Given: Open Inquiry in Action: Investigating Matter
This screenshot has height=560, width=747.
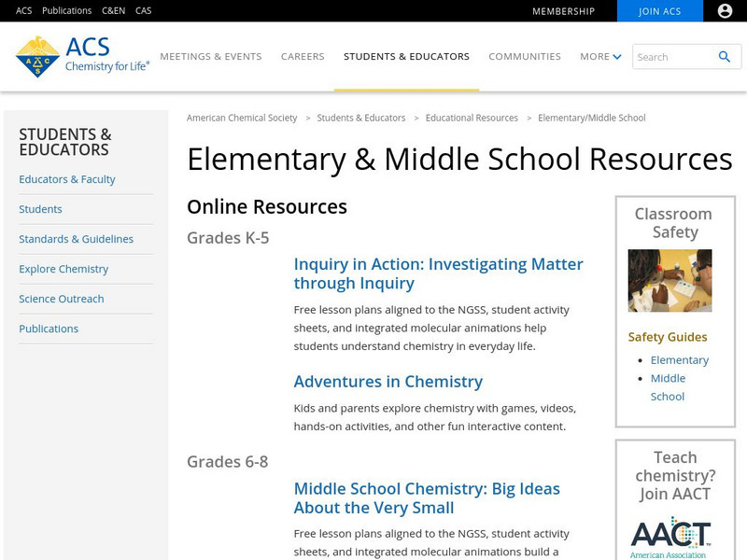Looking at the screenshot, I should (439, 273).
